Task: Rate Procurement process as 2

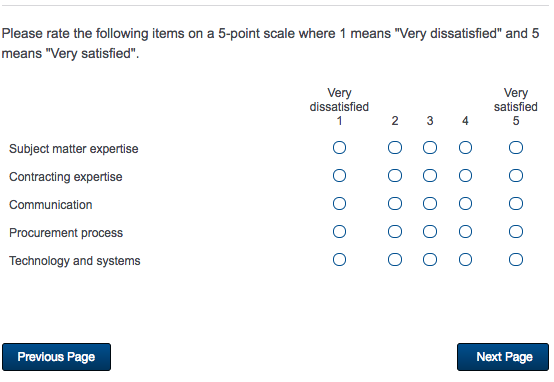Action: [x=395, y=232]
